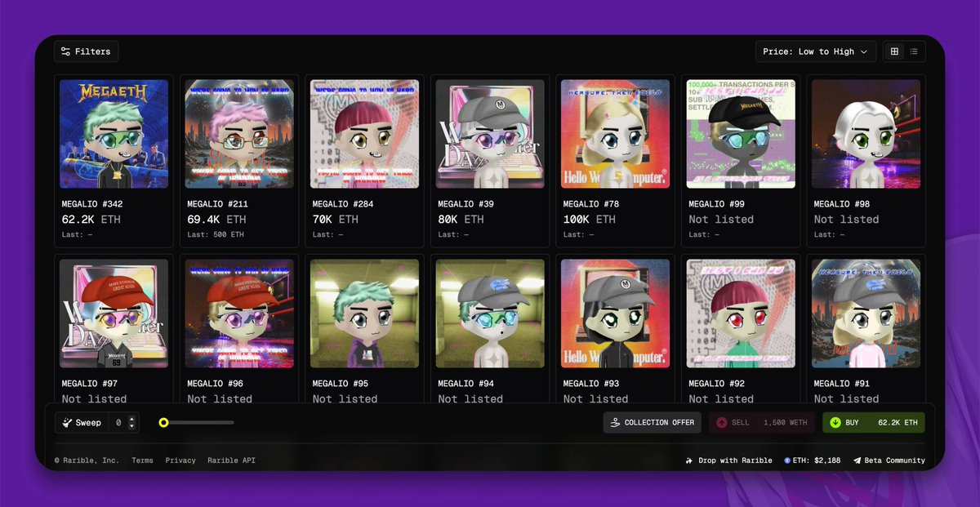Viewport: 980px width, 507px height.
Task: Open Beta Community link
Action: [889, 460]
